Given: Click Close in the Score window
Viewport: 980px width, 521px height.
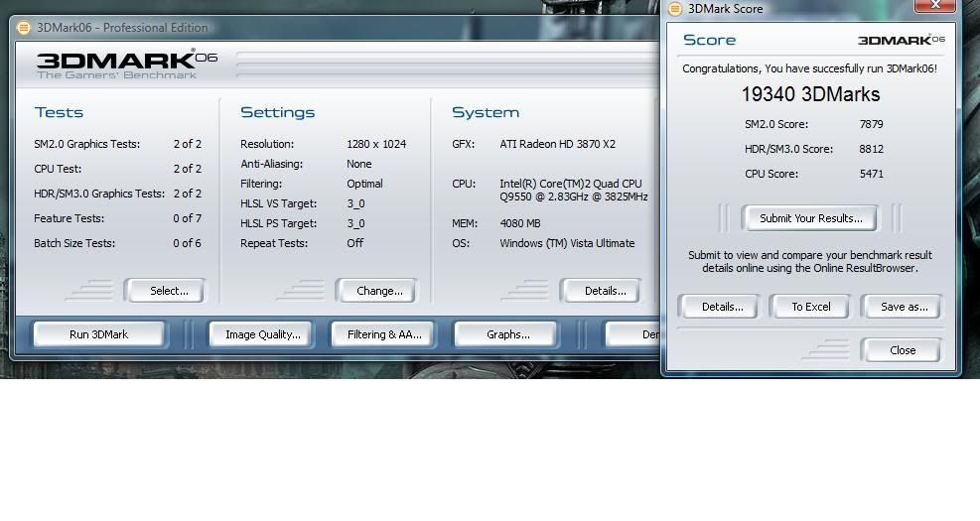Looking at the screenshot, I should [x=902, y=350].
